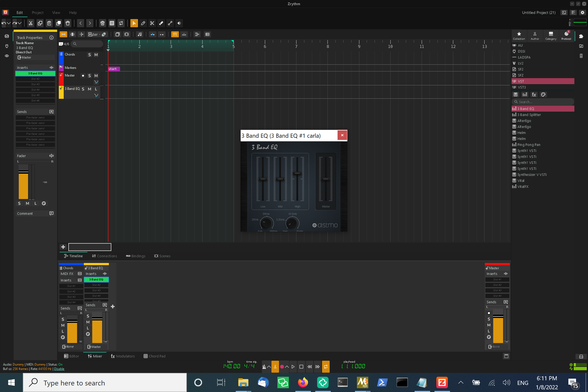Image resolution: width=588 pixels, height=392 pixels.
Task: Select the pencil edit tool
Action: click(x=143, y=23)
